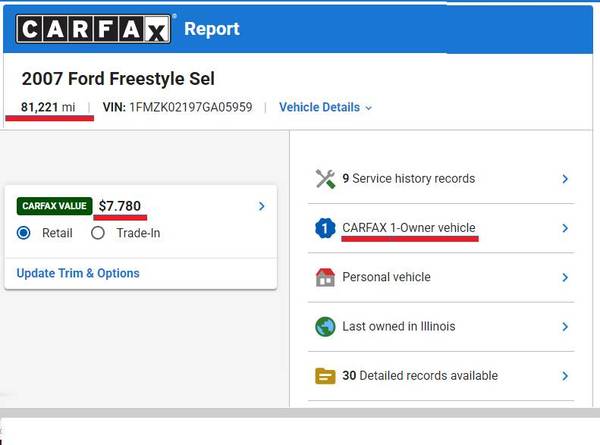Open the Update Trim & Options link

pos(78,273)
